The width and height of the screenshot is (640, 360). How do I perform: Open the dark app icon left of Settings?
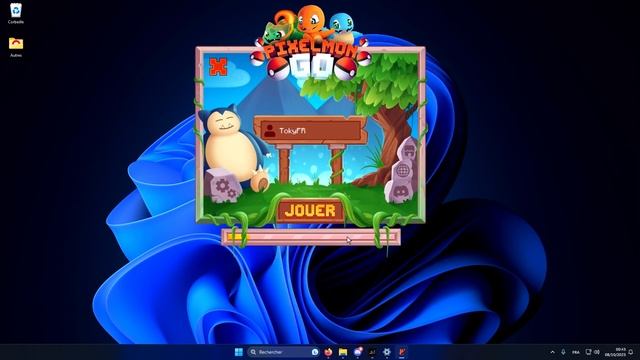point(372,352)
